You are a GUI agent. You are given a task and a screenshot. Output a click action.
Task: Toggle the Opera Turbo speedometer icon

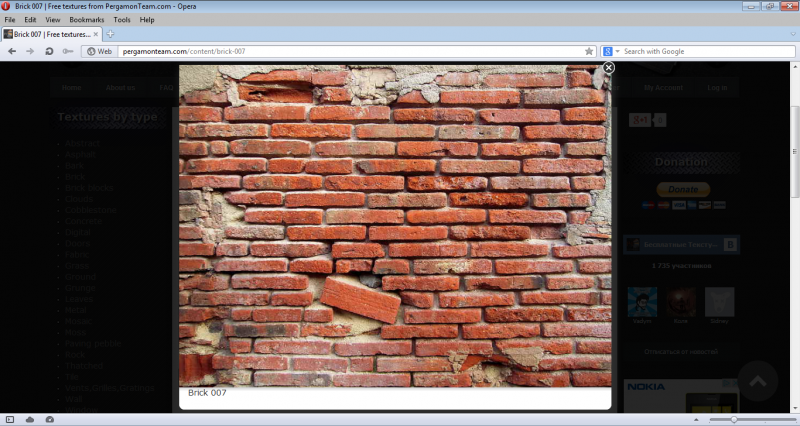[x=49, y=419]
